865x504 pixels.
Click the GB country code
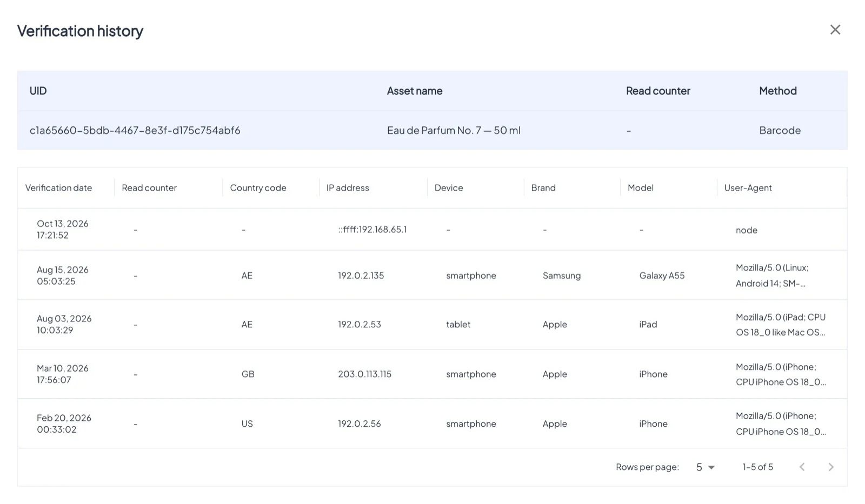click(248, 374)
